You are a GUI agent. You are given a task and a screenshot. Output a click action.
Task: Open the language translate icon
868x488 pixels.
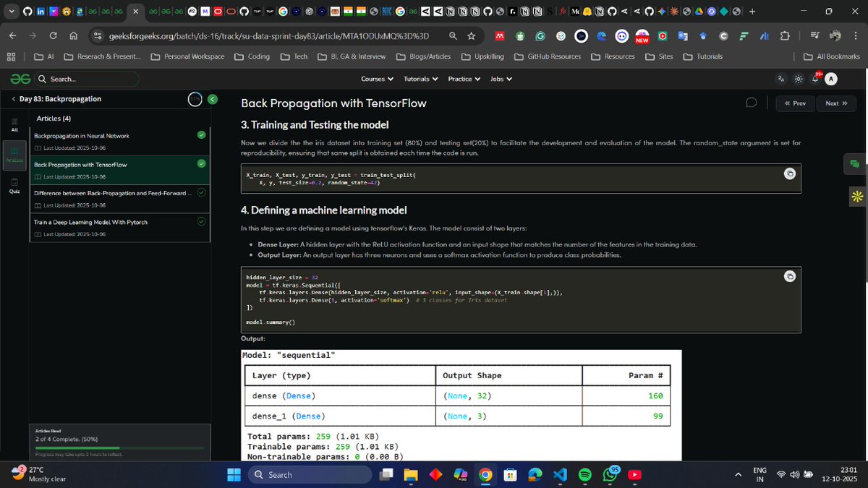pyautogui.click(x=781, y=79)
